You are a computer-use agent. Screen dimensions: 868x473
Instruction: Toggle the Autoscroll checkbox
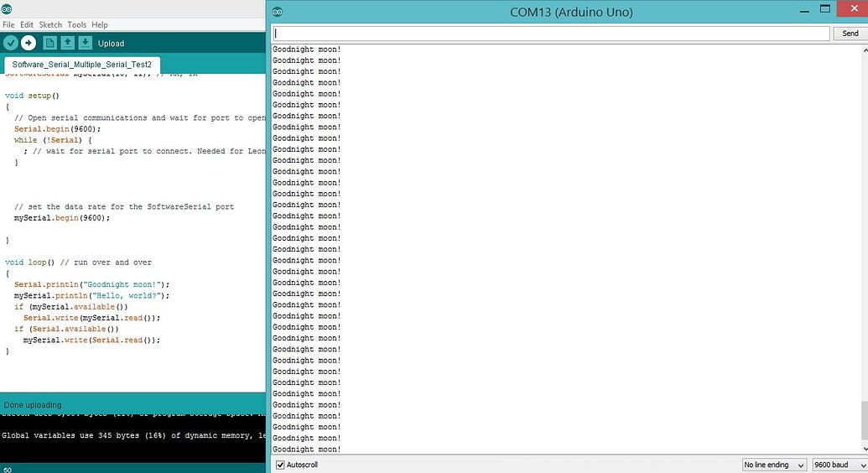[280, 465]
